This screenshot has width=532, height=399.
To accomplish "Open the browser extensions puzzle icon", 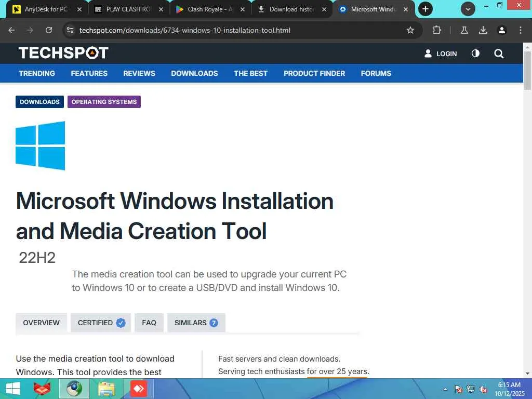I will click(436, 30).
